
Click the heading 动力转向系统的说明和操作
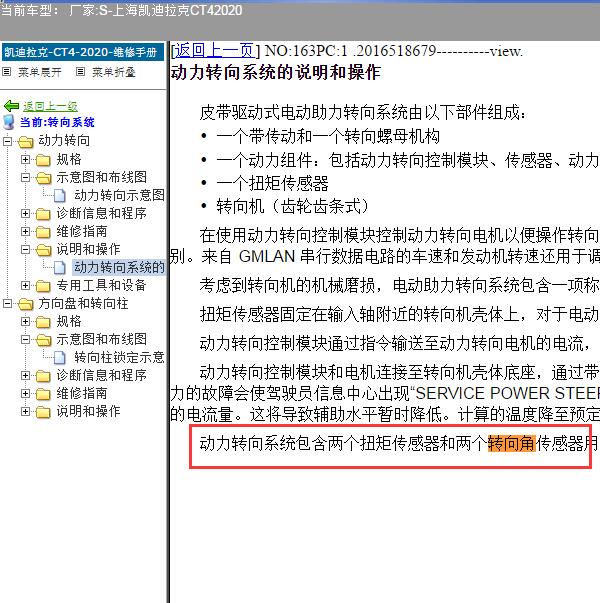tap(276, 72)
